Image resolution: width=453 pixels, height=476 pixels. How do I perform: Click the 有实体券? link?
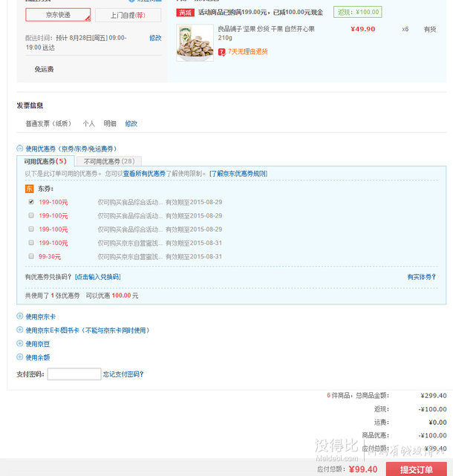(x=421, y=277)
